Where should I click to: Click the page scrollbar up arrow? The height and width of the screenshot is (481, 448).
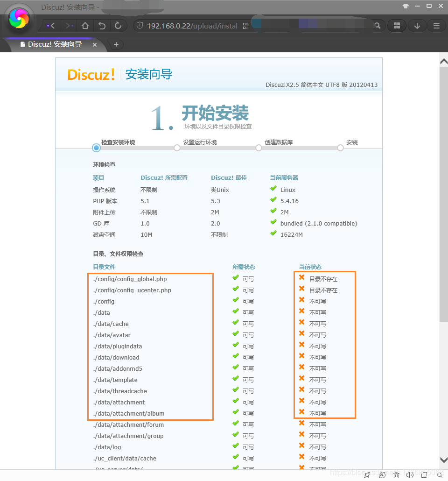point(444,61)
